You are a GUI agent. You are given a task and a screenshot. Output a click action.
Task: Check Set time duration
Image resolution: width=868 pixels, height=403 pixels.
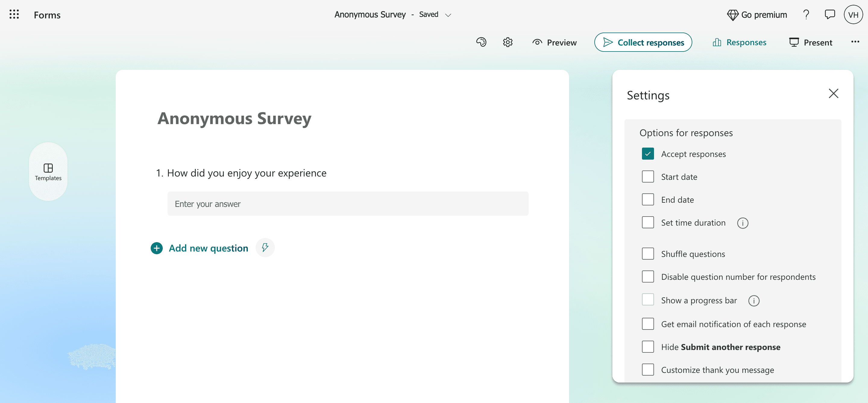pos(648,223)
